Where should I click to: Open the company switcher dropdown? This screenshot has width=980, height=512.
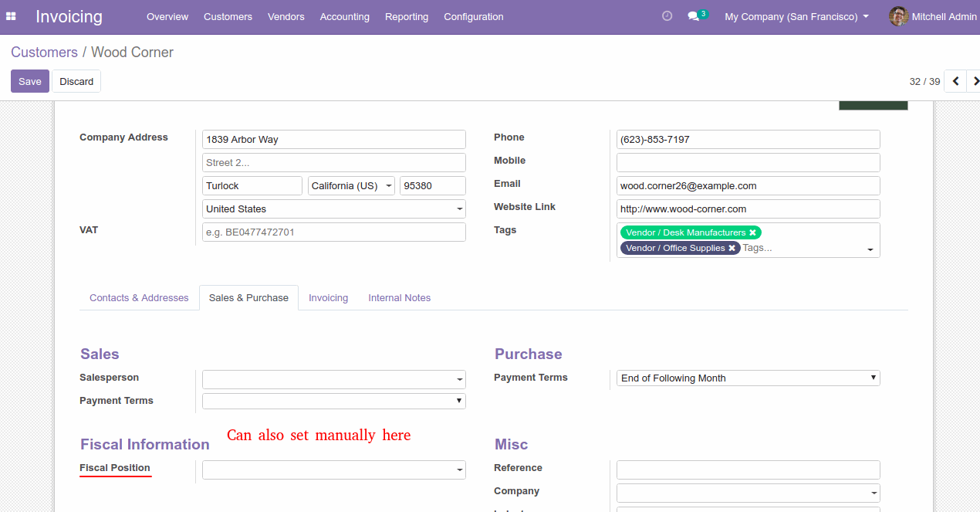[796, 16]
